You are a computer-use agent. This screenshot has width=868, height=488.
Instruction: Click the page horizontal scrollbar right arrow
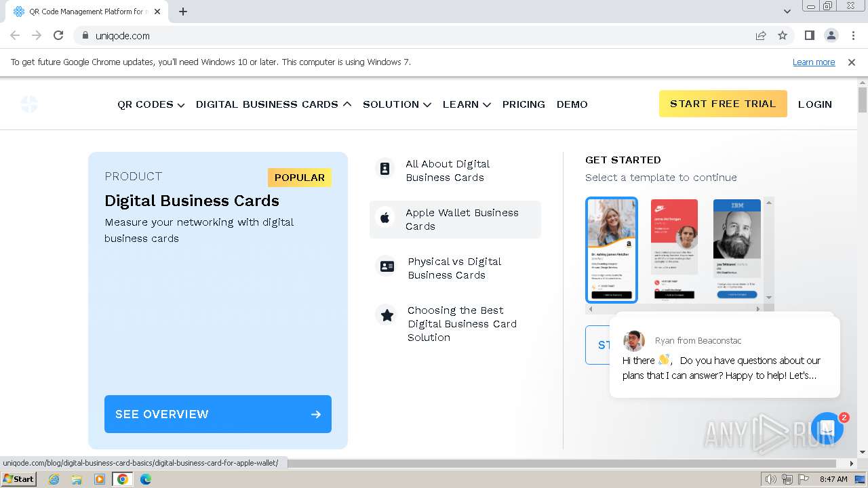[852, 464]
